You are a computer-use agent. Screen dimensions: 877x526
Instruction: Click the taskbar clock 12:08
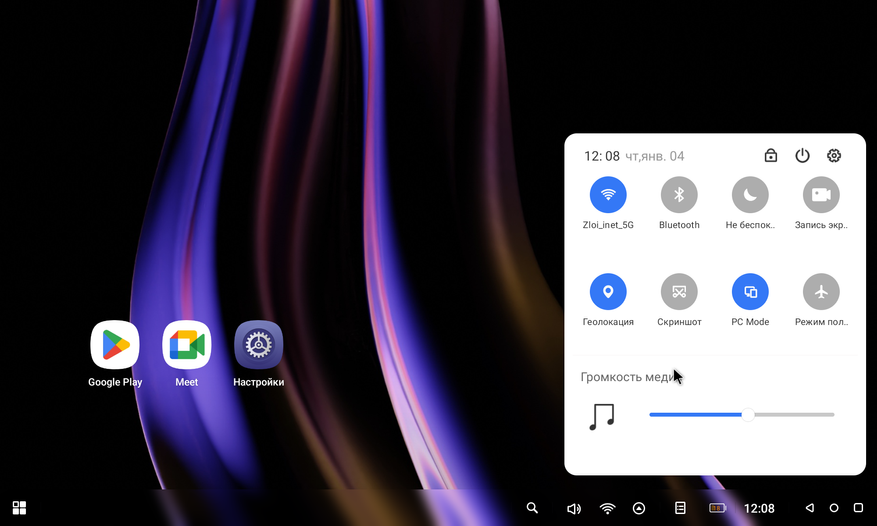pyautogui.click(x=759, y=508)
